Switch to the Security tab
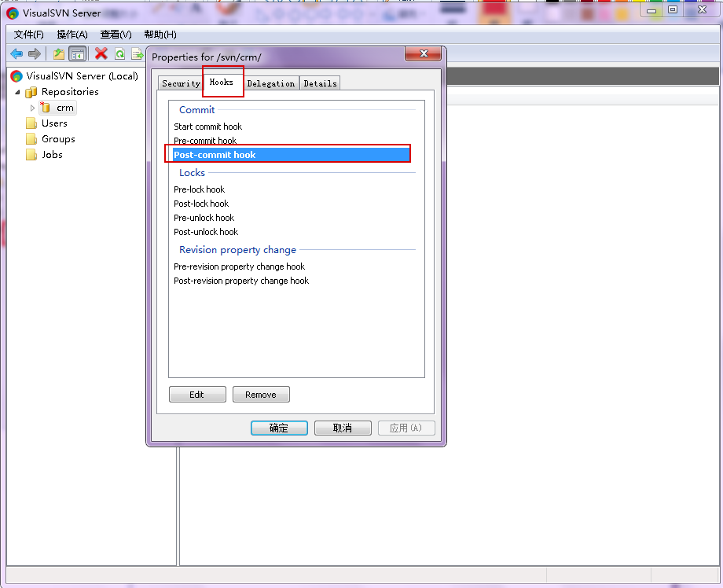This screenshot has height=588, width=723. [x=181, y=83]
